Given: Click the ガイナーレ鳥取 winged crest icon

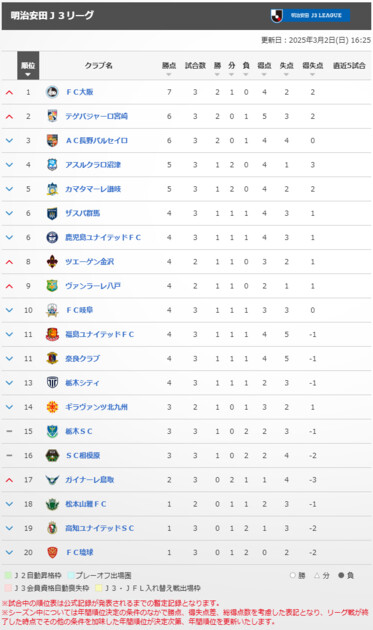Looking at the screenshot, I should click(52, 480).
